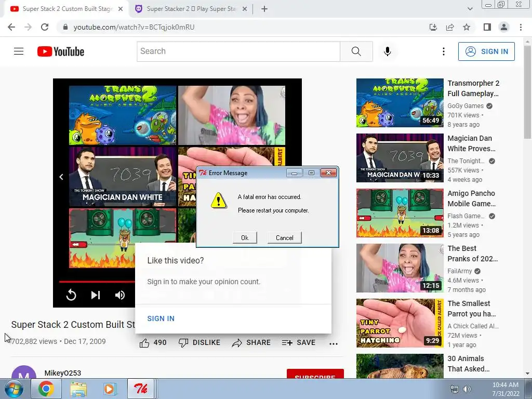Click the browser back arrow
Image resolution: width=532 pixels, height=399 pixels.
pyautogui.click(x=11, y=27)
